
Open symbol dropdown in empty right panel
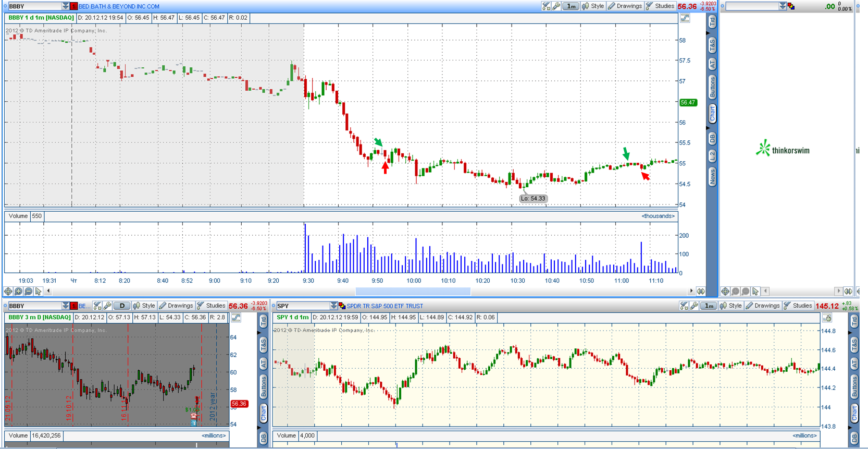point(783,6)
